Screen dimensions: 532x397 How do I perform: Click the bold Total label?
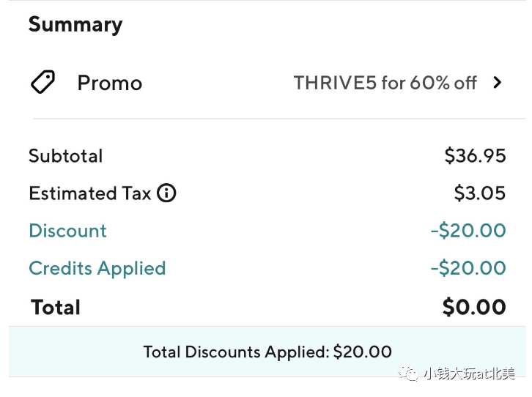coord(56,308)
